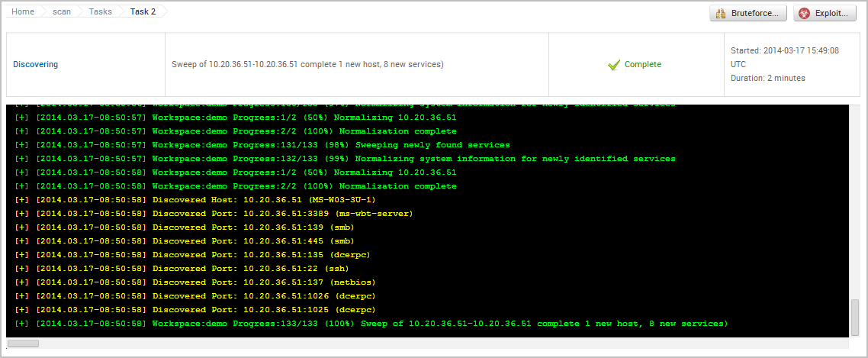The height and width of the screenshot is (358, 868).
Task: Go to the Home breadcrumb
Action: coord(23,11)
